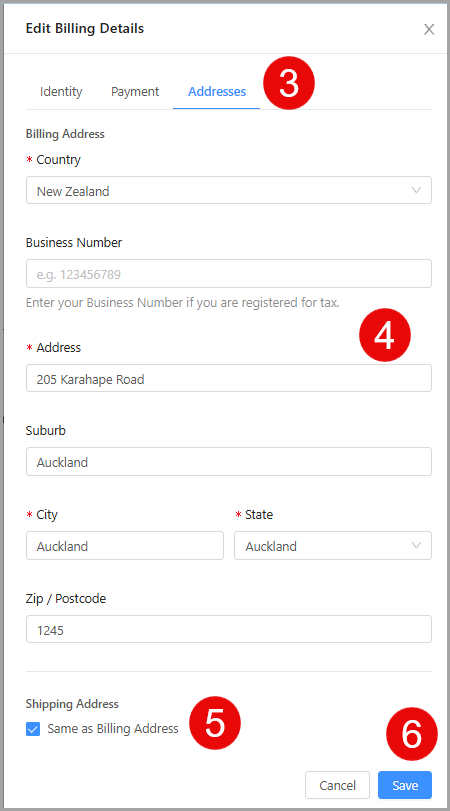Image resolution: width=450 pixels, height=811 pixels.
Task: Click the red step 4 marker
Action: pyautogui.click(x=384, y=335)
